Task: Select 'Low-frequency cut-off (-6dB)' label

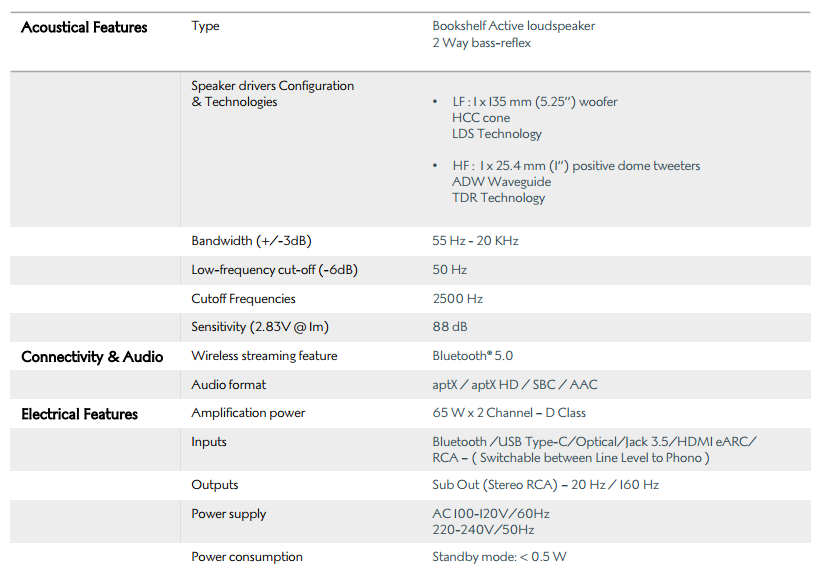Action: click(x=274, y=269)
